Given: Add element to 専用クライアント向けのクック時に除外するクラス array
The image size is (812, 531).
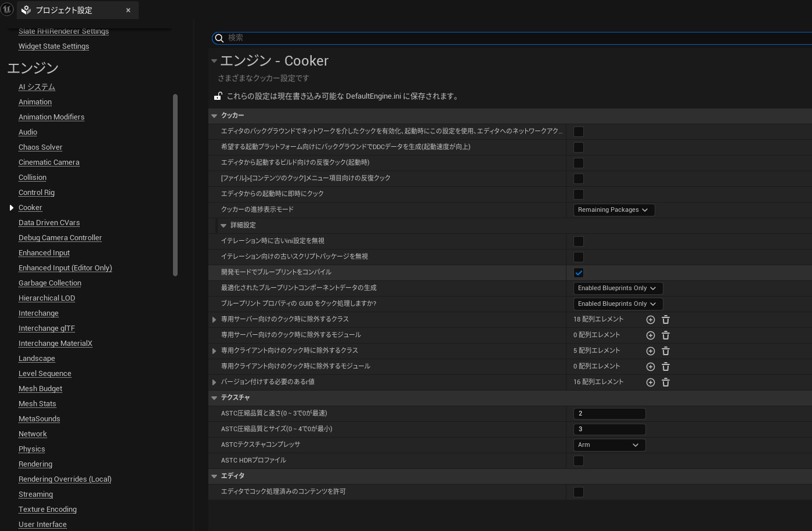Looking at the screenshot, I should point(651,351).
